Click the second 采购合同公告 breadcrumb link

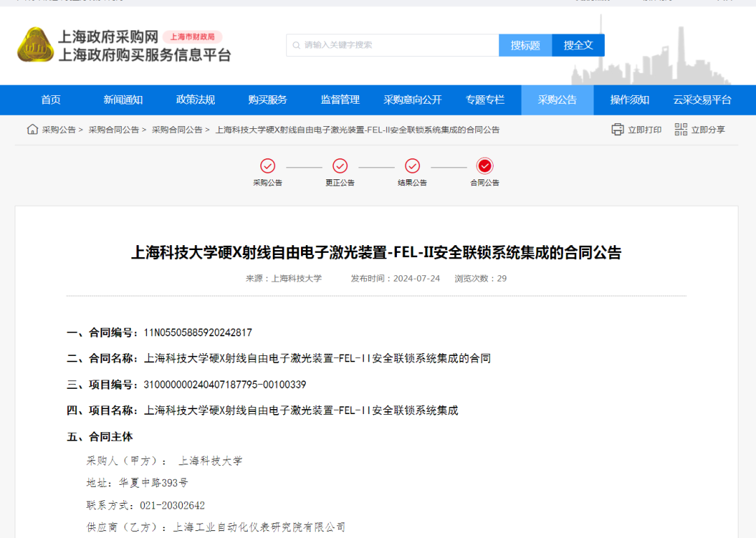pyautogui.click(x=177, y=130)
